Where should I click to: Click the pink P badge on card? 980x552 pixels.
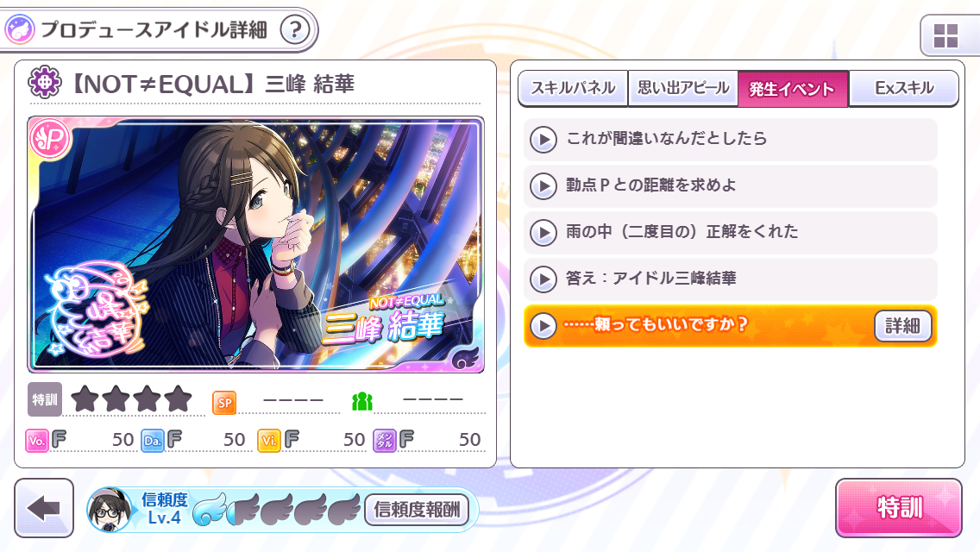coord(50,140)
